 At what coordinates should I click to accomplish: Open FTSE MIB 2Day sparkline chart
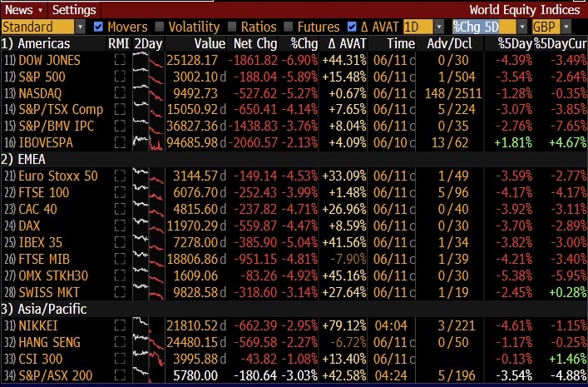[x=149, y=259]
